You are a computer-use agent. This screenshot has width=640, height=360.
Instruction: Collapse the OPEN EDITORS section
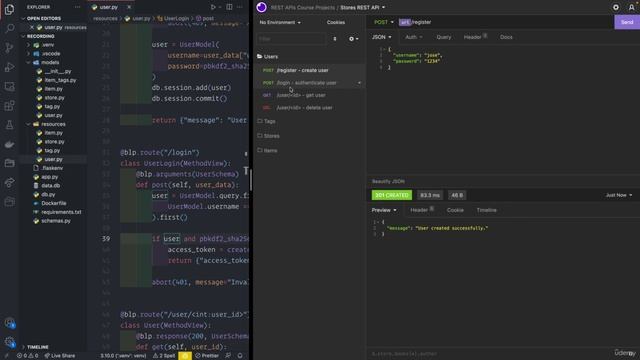(44, 18)
